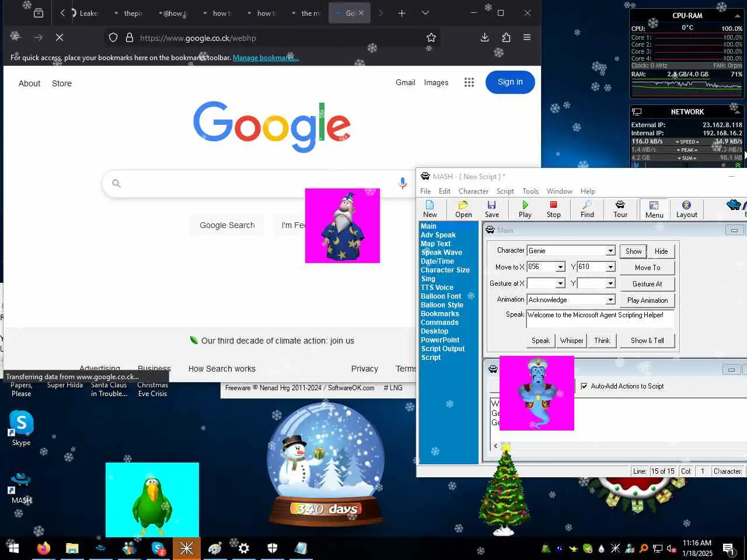Click the Show character button
The image size is (747, 560).
pos(633,251)
